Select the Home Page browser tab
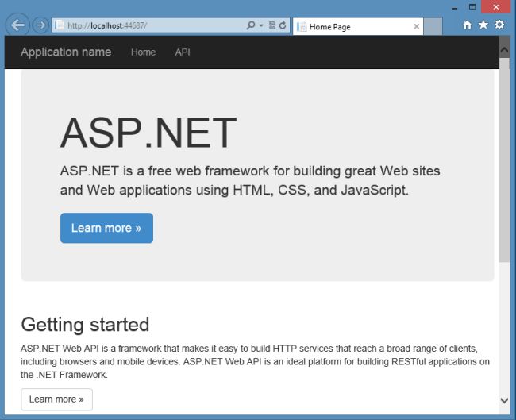The width and height of the screenshot is (516, 420). click(x=357, y=27)
